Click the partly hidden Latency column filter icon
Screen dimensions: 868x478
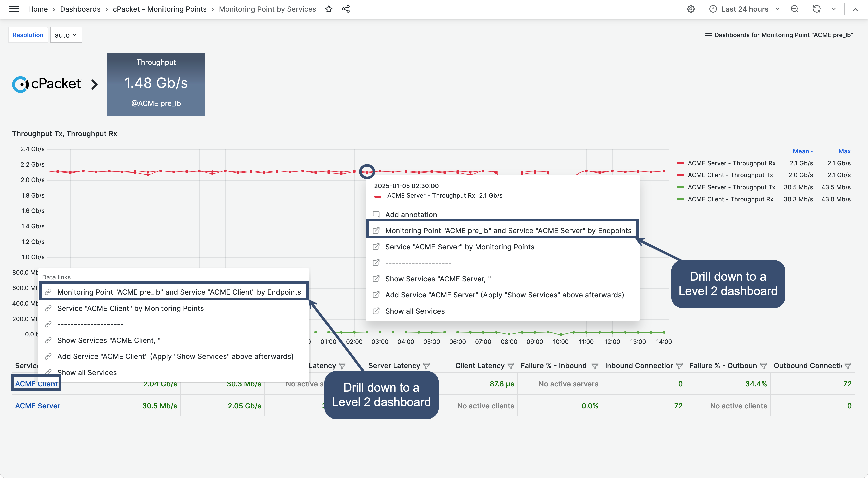click(x=342, y=366)
